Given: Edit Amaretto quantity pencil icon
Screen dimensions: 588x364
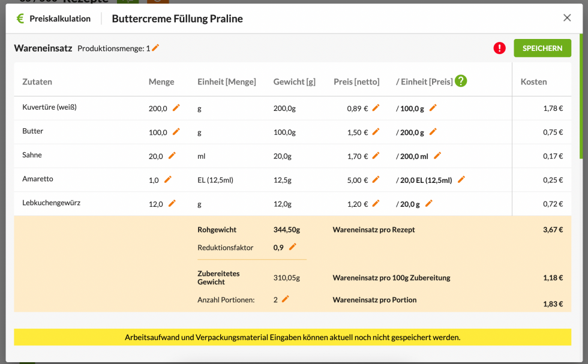Looking at the screenshot, I should [x=168, y=179].
